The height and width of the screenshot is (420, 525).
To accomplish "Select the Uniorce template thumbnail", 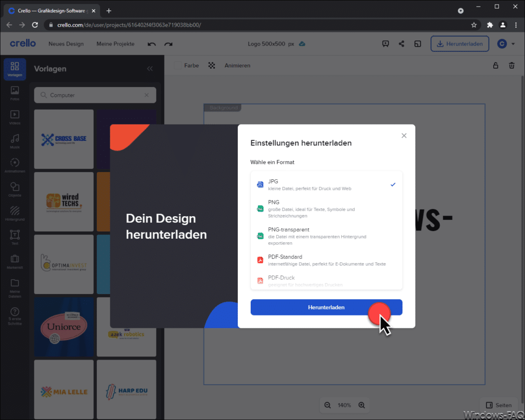I will [x=64, y=327].
